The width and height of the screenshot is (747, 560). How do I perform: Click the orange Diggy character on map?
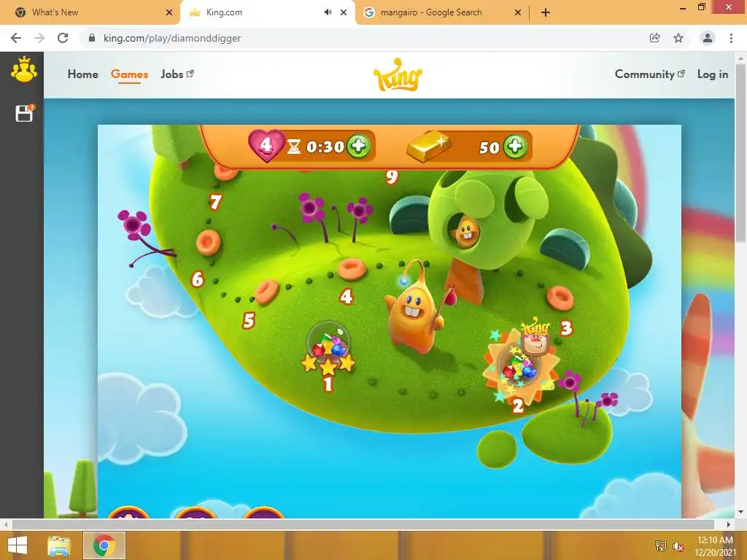[414, 312]
